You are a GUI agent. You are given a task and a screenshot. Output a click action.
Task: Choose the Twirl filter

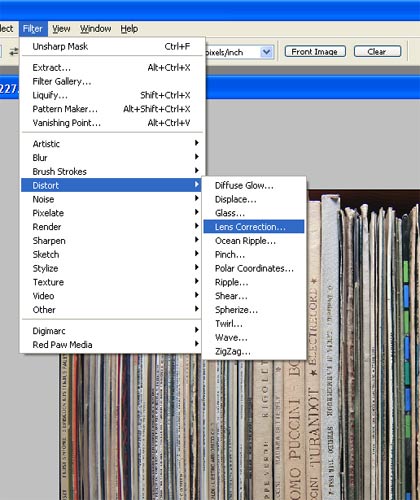click(254, 324)
